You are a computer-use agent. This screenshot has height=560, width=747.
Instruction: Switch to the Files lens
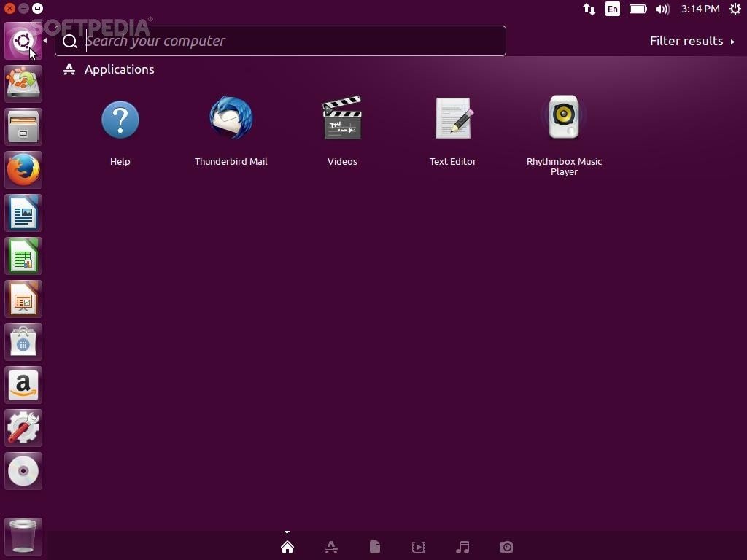pos(375,547)
